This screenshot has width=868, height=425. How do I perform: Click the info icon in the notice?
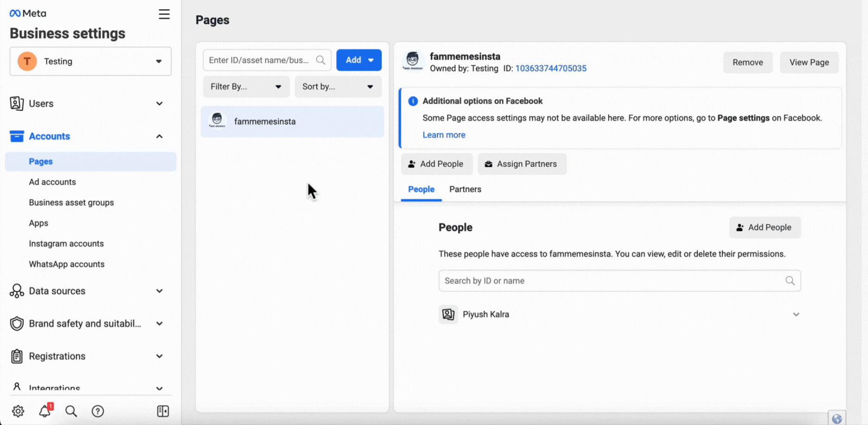coord(413,101)
